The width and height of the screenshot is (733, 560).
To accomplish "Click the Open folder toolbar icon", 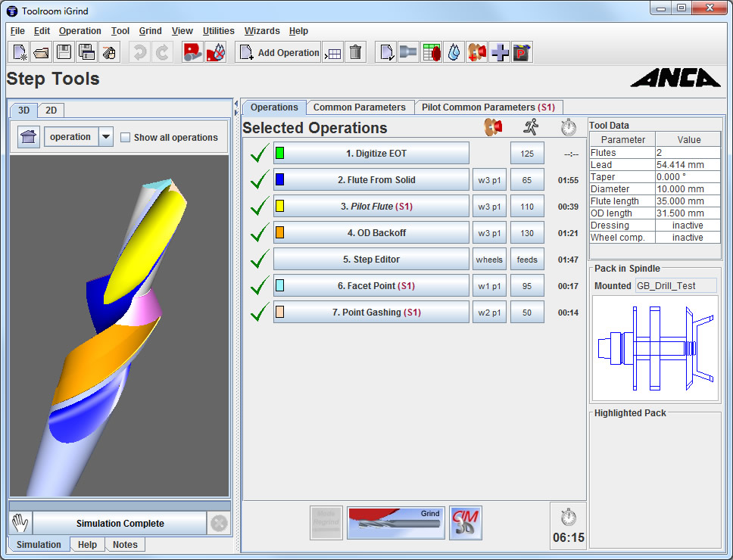I will click(x=42, y=52).
